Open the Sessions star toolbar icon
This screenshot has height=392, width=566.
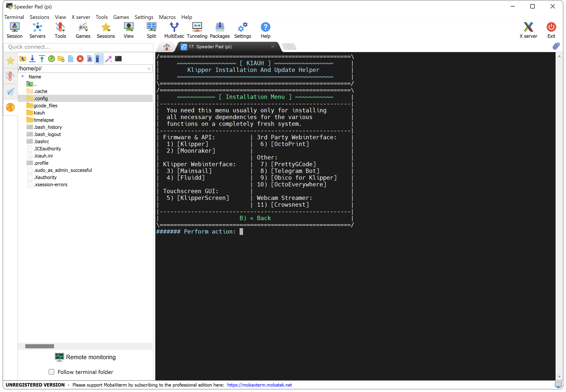106,30
